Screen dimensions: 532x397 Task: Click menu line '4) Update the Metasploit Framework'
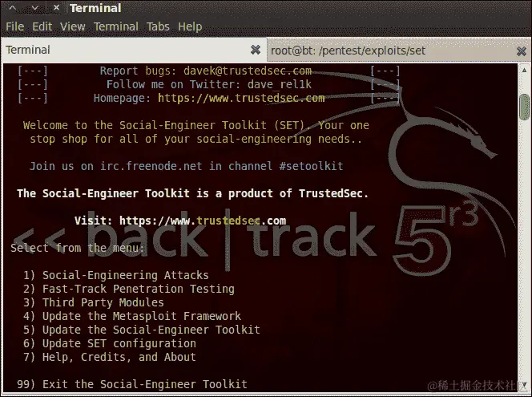(132, 316)
